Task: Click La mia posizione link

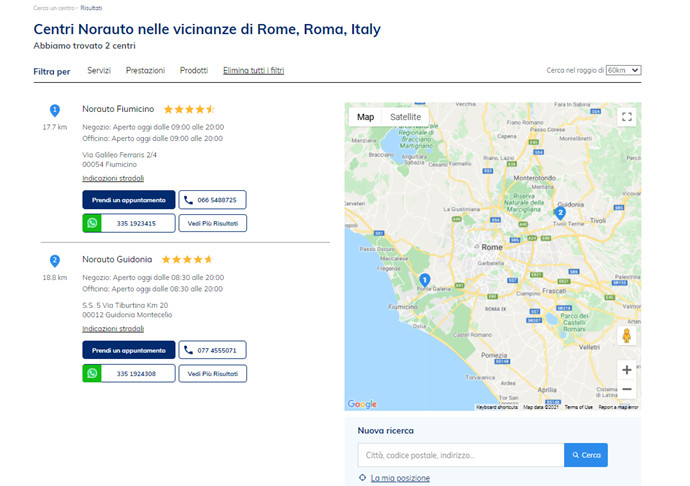Action: tap(400, 478)
